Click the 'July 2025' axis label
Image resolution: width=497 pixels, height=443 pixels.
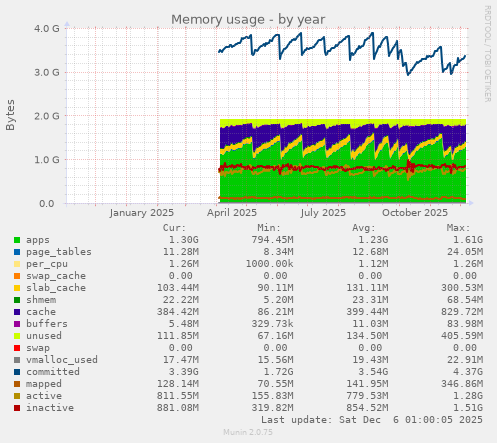pyautogui.click(x=323, y=213)
